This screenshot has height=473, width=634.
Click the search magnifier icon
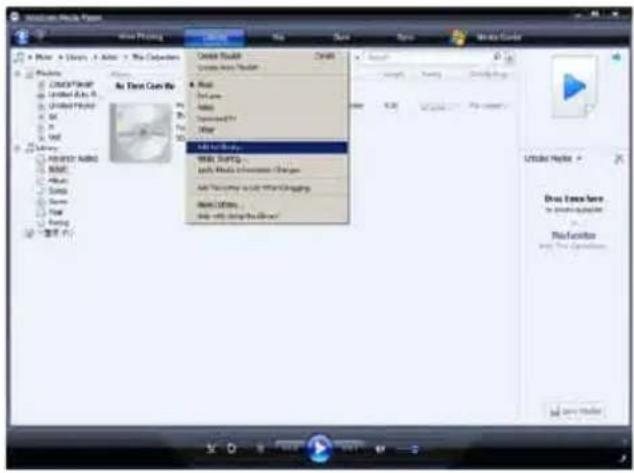497,57
